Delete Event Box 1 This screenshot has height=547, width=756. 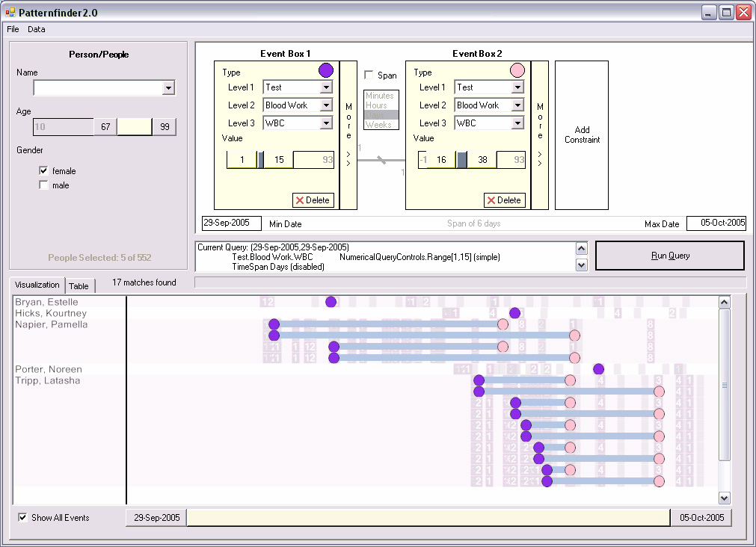[x=313, y=200]
